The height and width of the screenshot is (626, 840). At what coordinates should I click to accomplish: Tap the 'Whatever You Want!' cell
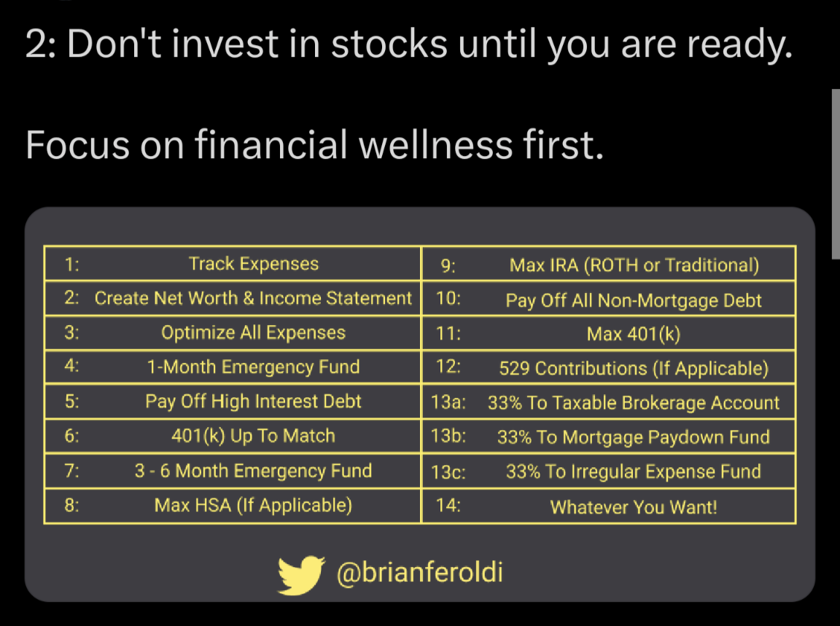point(634,506)
